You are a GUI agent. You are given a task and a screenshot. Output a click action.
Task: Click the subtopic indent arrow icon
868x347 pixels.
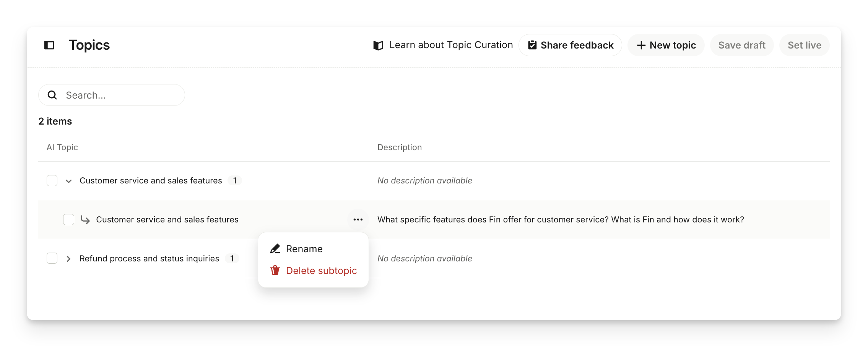pos(85,220)
